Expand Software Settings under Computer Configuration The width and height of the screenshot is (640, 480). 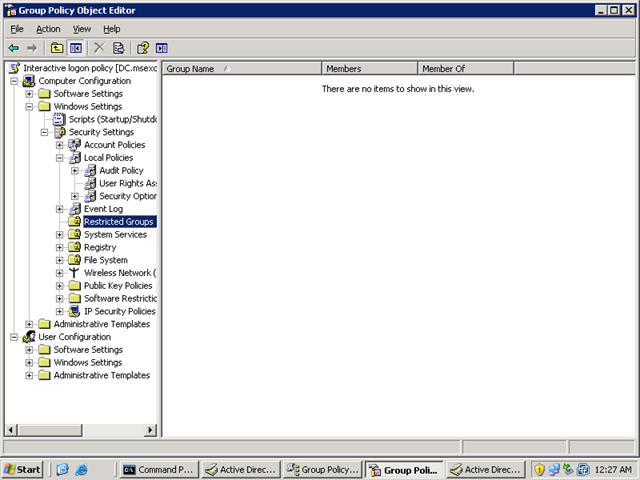tap(29, 94)
